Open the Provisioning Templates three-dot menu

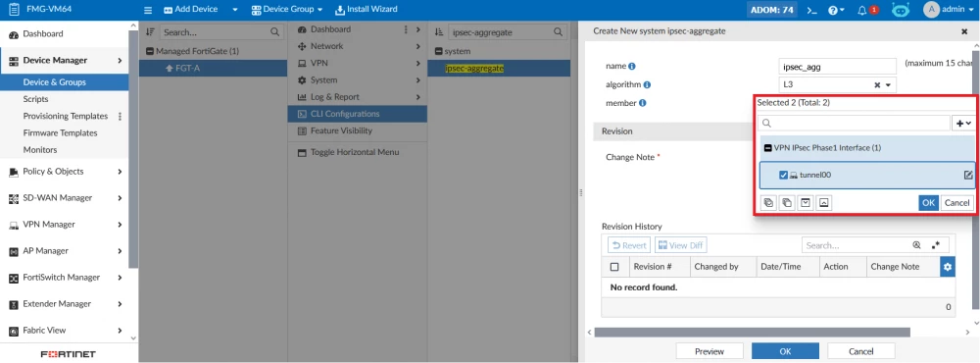pyautogui.click(x=120, y=117)
